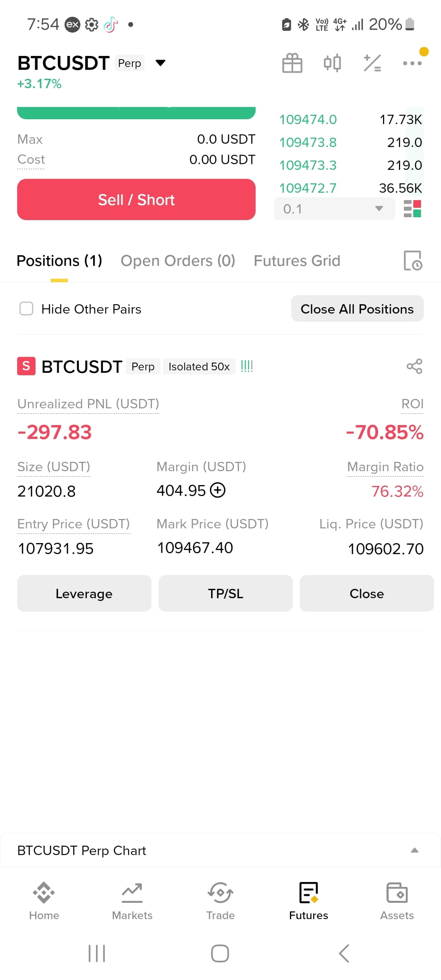This screenshot has height=980, width=441.
Task: Tick the Hide Other Pairs checkbox
Action: [x=27, y=309]
